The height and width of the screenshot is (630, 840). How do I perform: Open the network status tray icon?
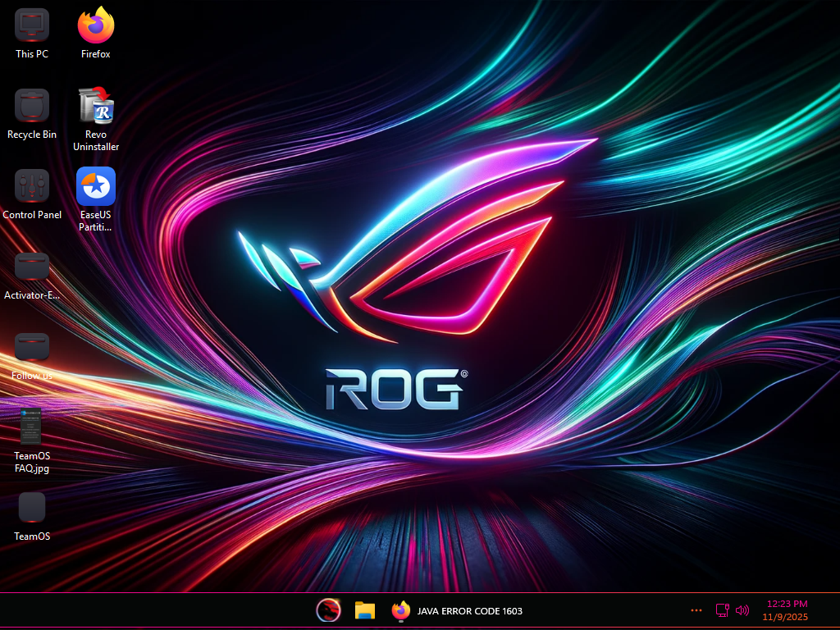(x=722, y=610)
